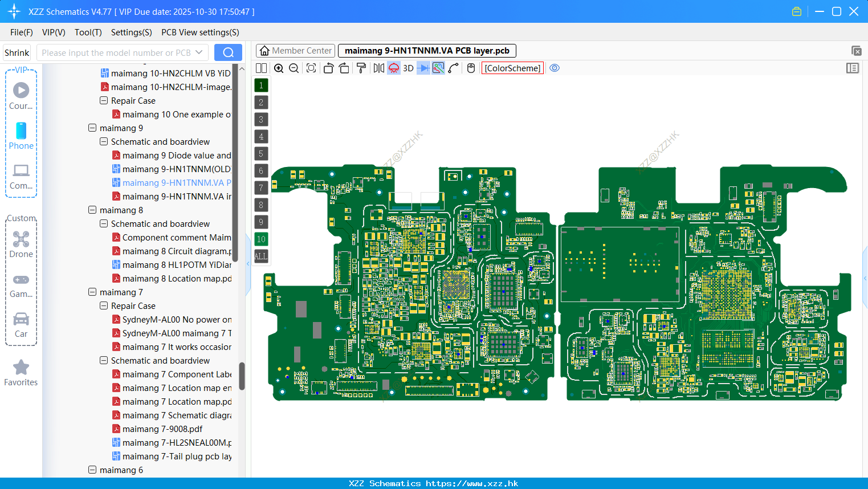868x489 pixels.
Task: Click the Shrink button
Action: 17,52
